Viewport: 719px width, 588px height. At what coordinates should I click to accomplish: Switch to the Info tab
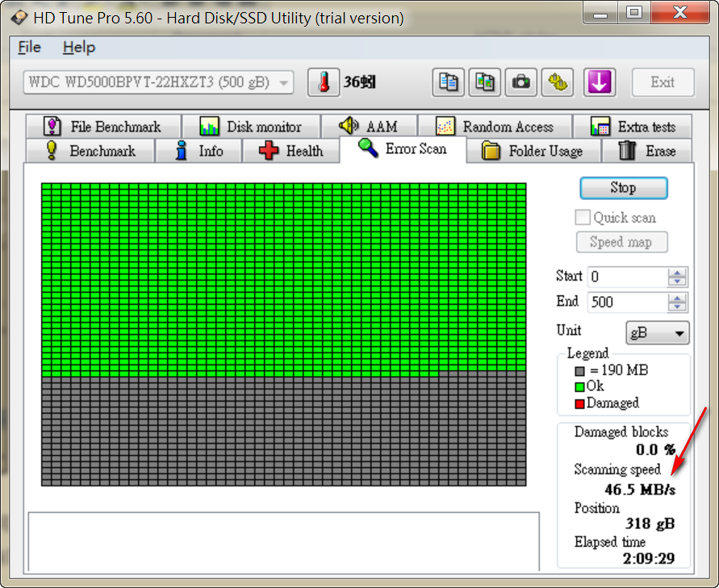click(x=199, y=151)
